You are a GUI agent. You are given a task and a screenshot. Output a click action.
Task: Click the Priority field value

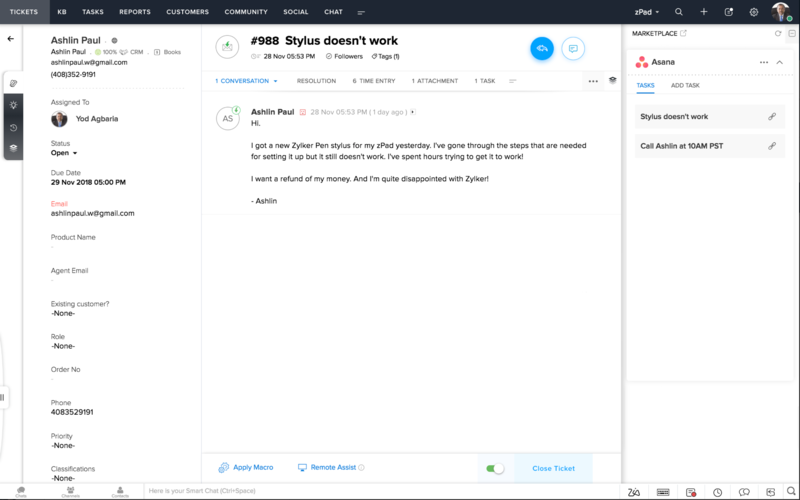[x=63, y=446]
